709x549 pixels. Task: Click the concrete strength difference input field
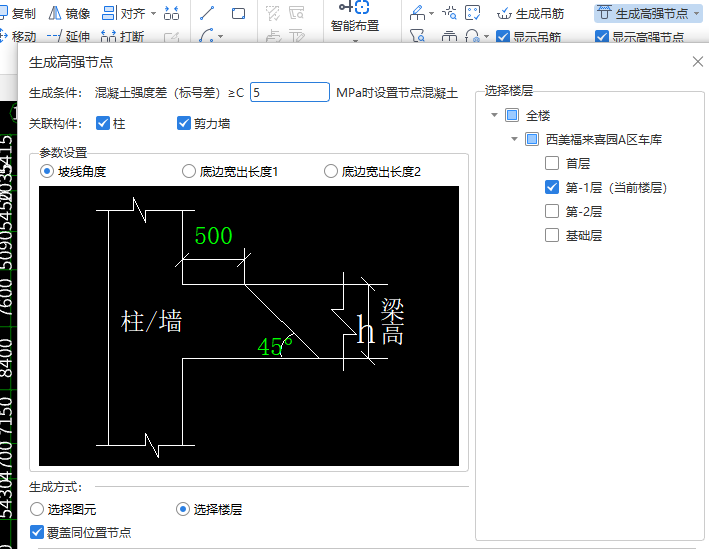[290, 92]
